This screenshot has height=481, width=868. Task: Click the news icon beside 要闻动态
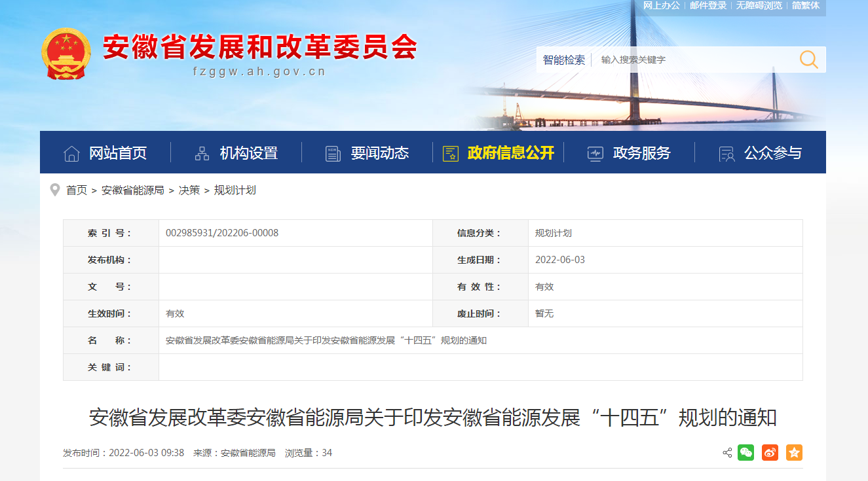(331, 152)
